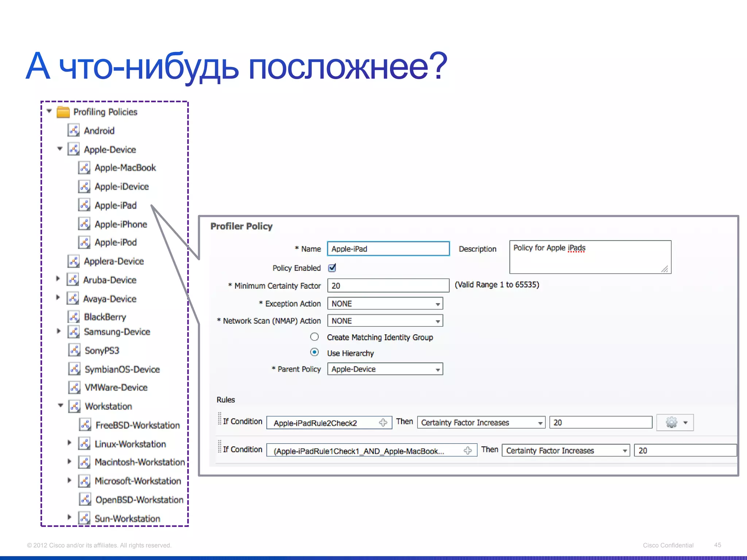Expand the Sun-Workstation tree node

69,517
